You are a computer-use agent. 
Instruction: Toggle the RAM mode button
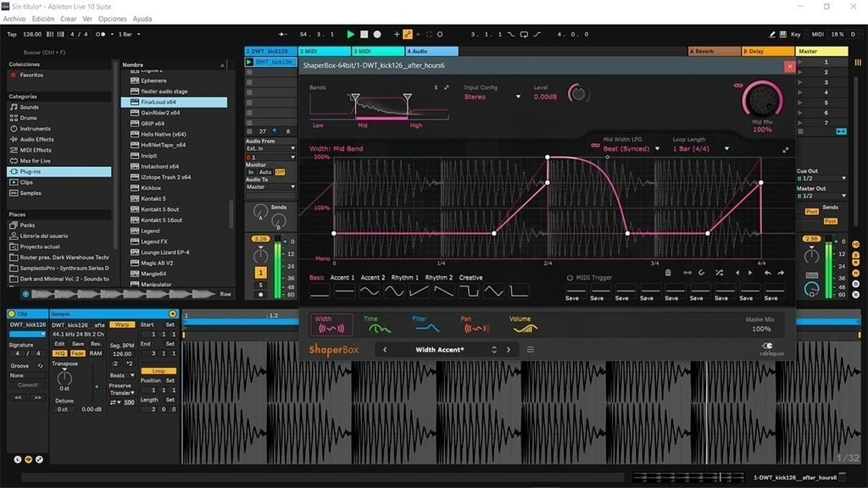(x=95, y=353)
